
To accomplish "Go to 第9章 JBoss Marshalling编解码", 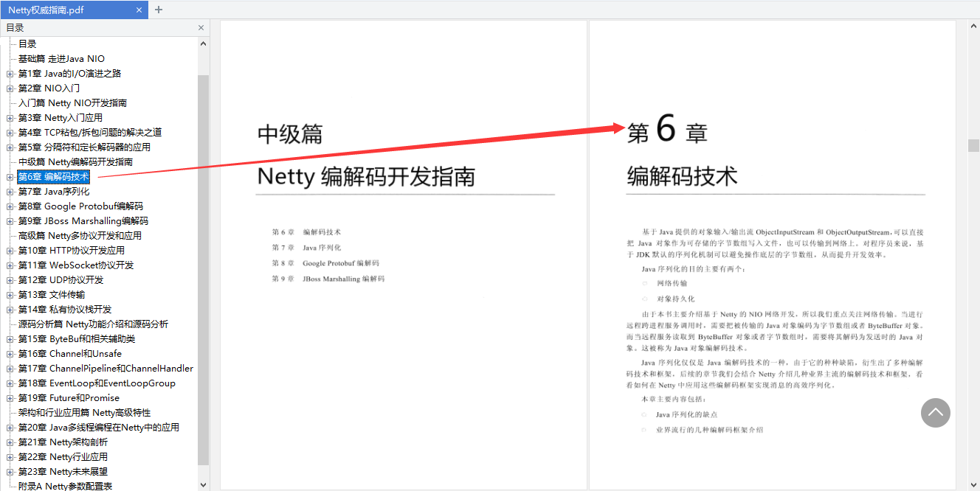I will click(x=83, y=221).
